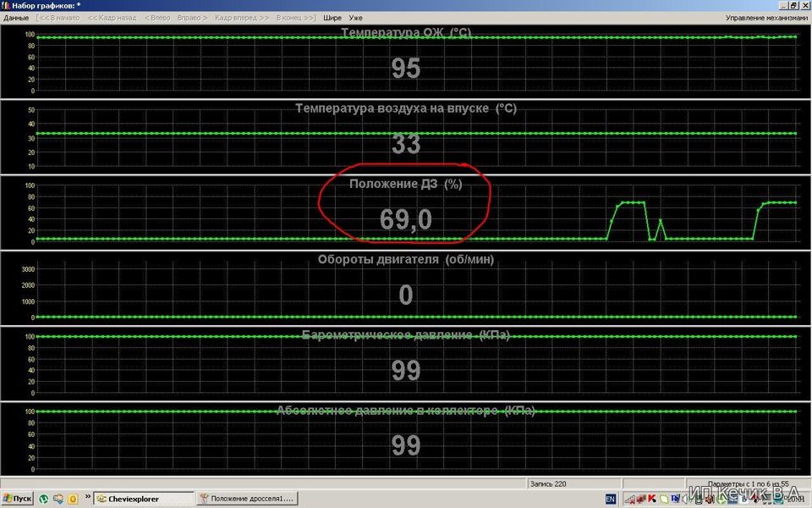The height and width of the screenshot is (508, 812).
Task: Click the show desktop quick launch icon
Action: 58,499
